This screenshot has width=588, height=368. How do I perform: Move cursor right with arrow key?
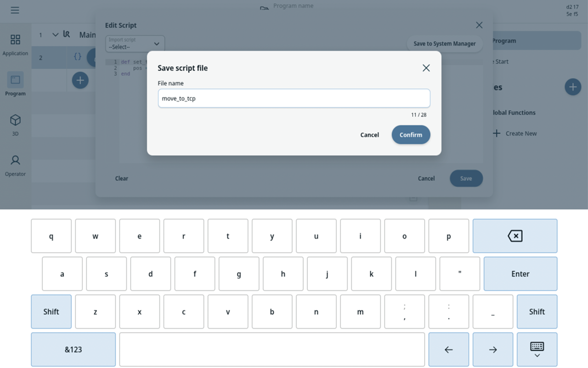[493, 350]
